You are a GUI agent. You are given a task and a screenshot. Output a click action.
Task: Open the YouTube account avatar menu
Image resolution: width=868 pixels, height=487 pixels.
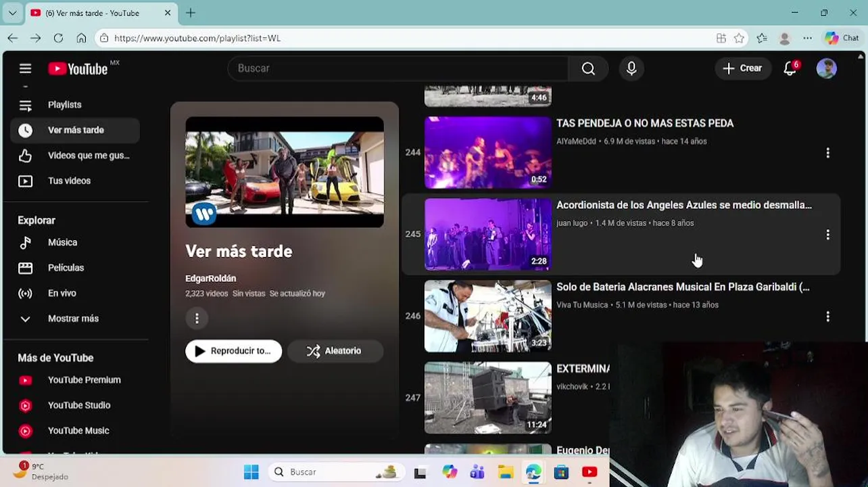pyautogui.click(x=826, y=68)
